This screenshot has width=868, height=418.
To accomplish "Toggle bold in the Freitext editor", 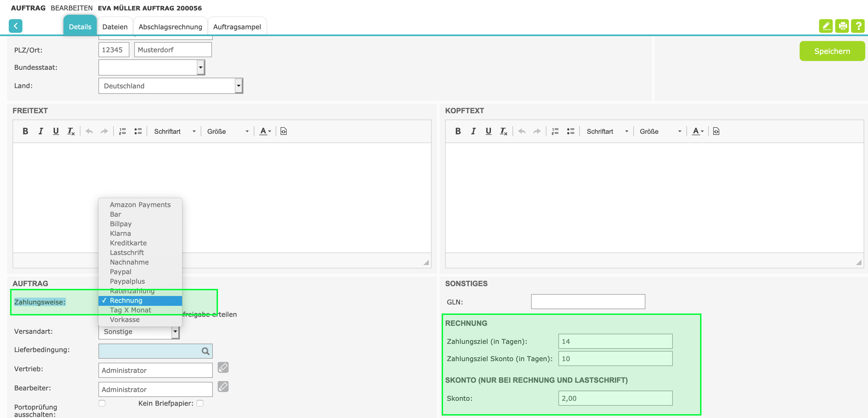I will [25, 131].
